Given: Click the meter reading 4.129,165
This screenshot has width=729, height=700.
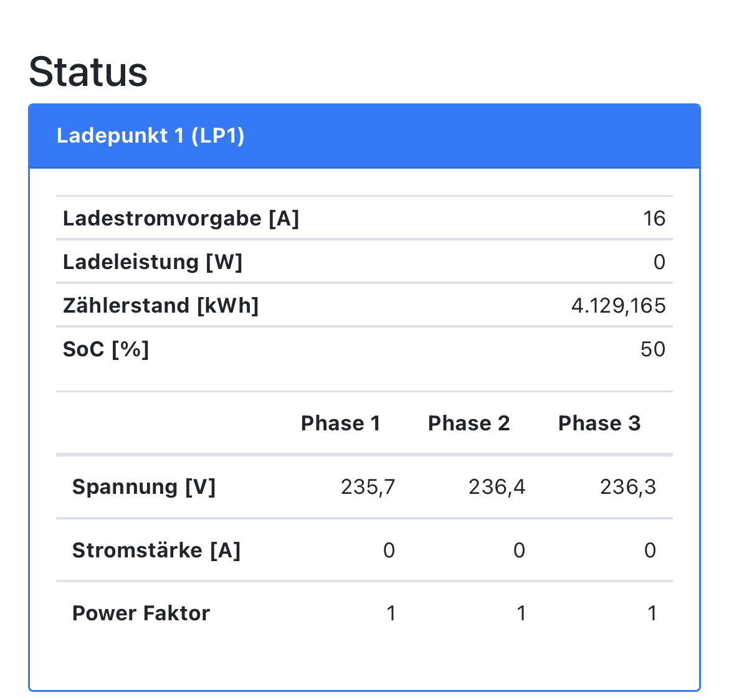Looking at the screenshot, I should (x=618, y=306).
